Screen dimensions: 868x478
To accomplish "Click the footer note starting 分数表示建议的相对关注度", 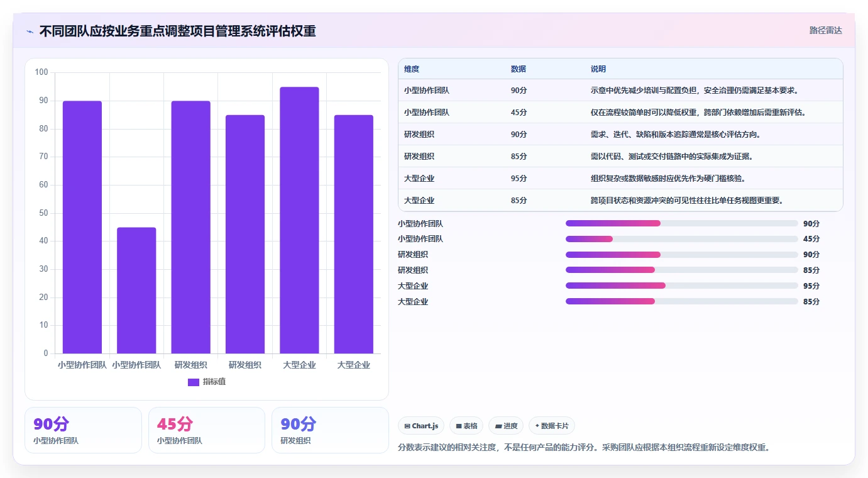I will click(x=584, y=448).
